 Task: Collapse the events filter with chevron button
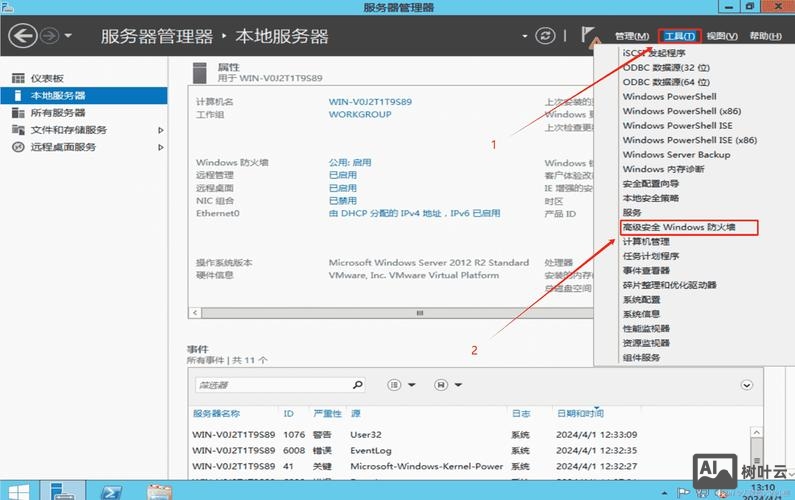pyautogui.click(x=746, y=385)
